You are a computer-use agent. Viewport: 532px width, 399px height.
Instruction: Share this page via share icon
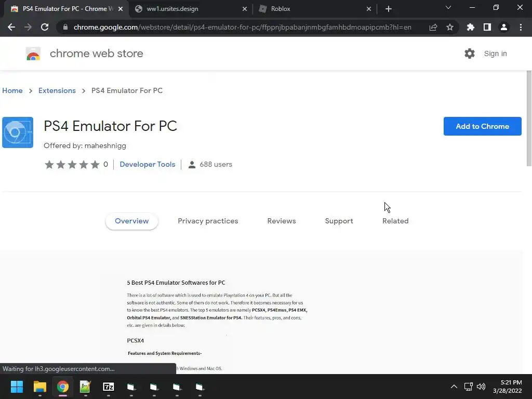point(433,27)
